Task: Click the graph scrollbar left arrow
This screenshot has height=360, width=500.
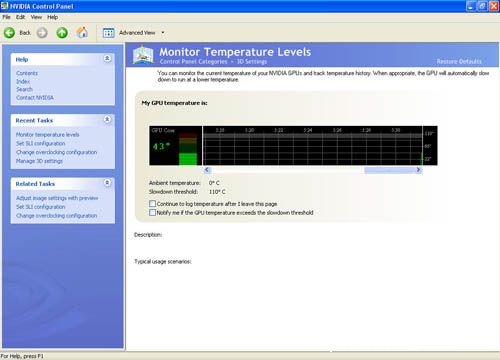Action: point(207,170)
